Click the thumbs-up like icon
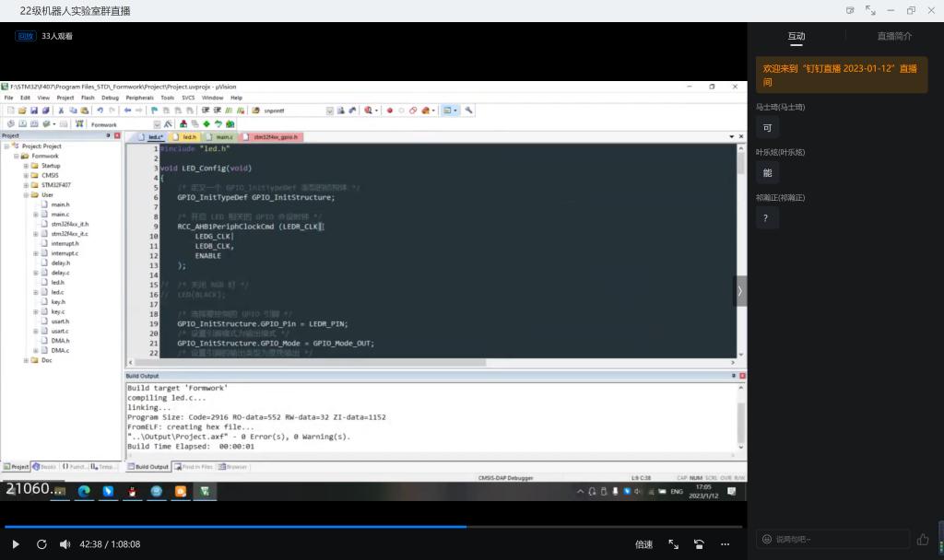This screenshot has height=560, width=944. tap(923, 540)
